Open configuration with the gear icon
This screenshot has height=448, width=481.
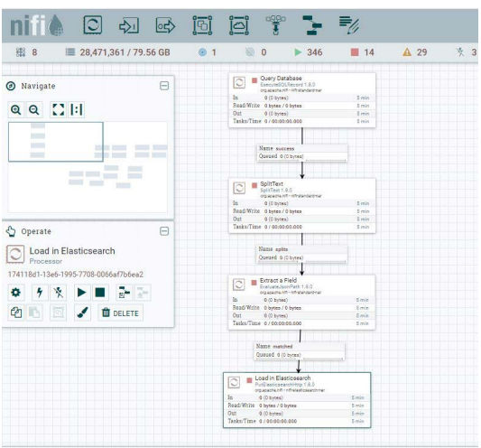coord(15,293)
